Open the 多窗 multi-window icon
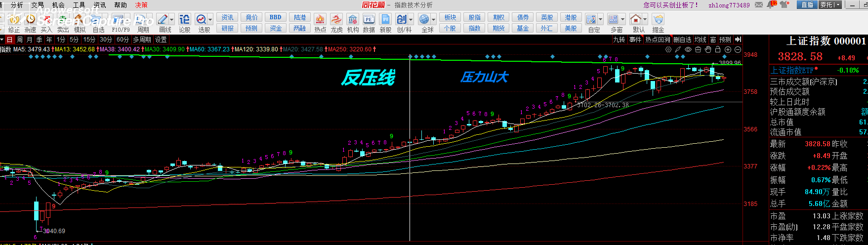The height and width of the screenshot is (245, 868). [x=614, y=19]
